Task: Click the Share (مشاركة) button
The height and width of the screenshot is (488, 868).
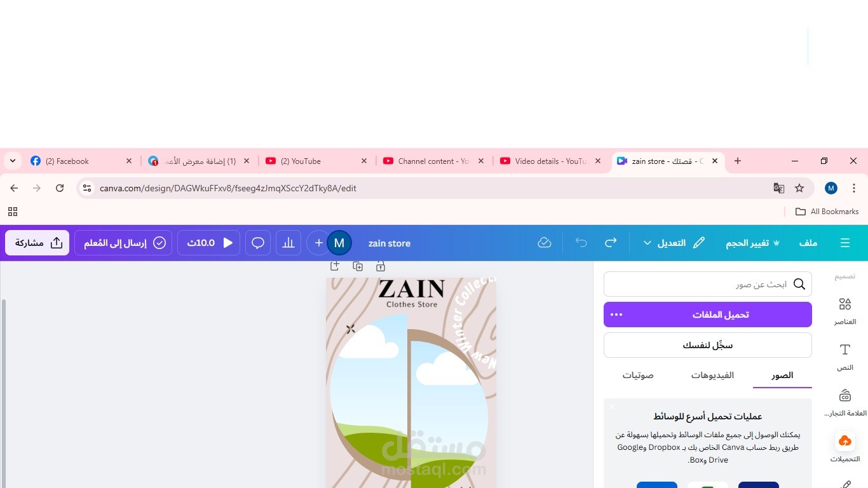Action: pyautogui.click(x=37, y=243)
